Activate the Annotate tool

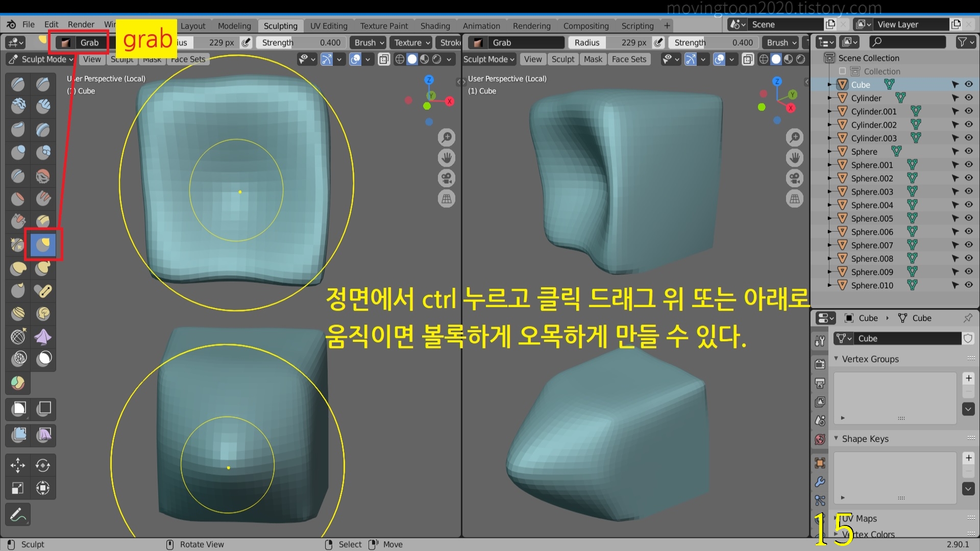pos(18,515)
